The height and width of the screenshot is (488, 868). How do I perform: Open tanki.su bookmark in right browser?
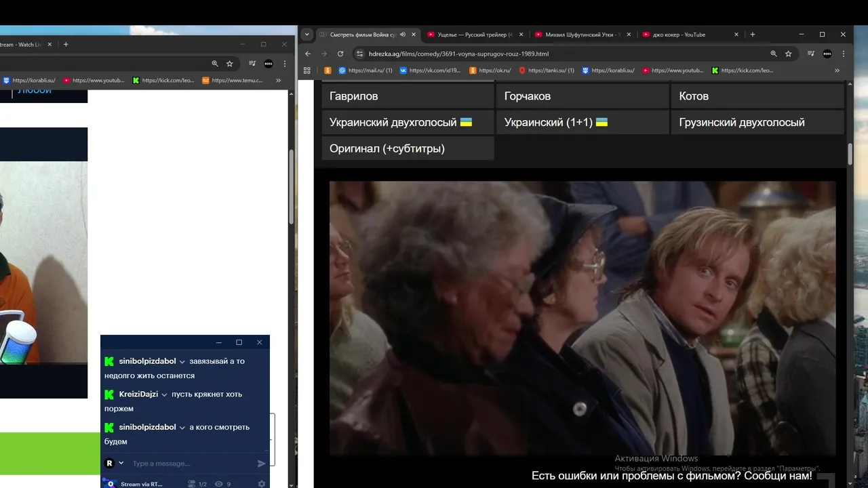[547, 70]
